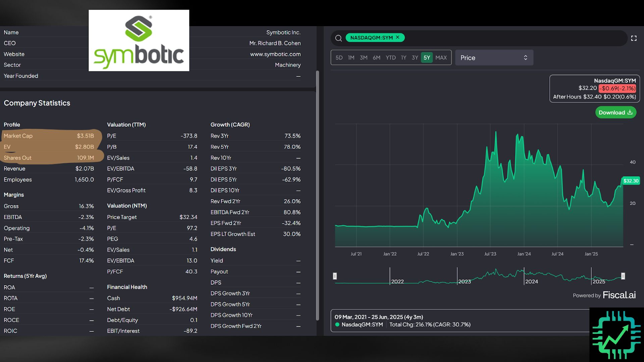This screenshot has height=362, width=644.
Task: Click the Net Debt value -$926.64M
Action: (183, 309)
